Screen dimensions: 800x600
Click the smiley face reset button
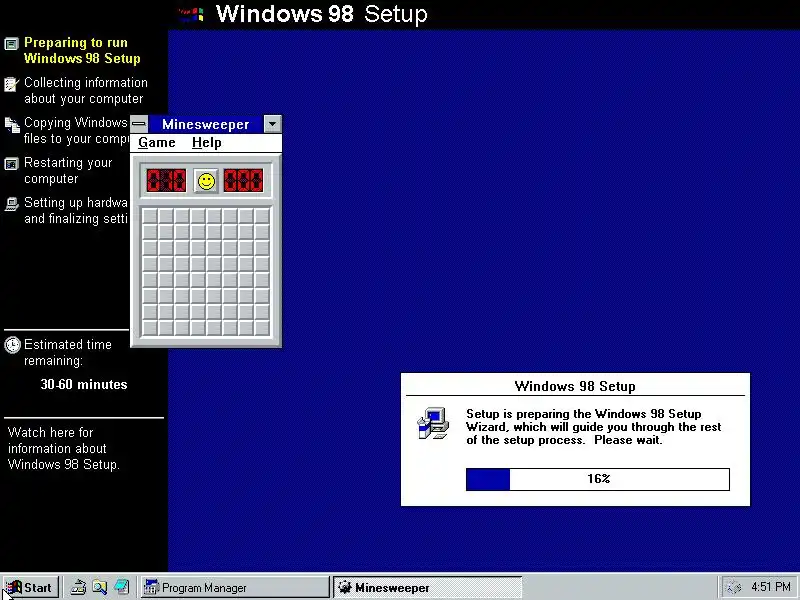point(206,181)
